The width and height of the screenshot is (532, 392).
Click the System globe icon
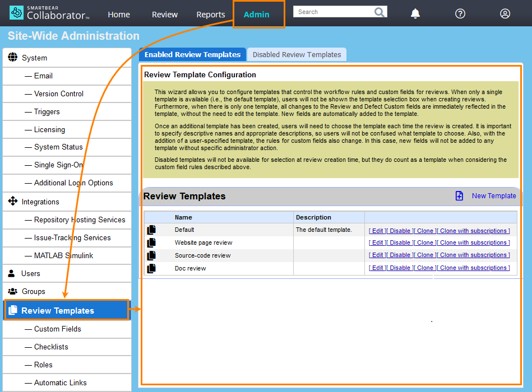pyautogui.click(x=13, y=57)
